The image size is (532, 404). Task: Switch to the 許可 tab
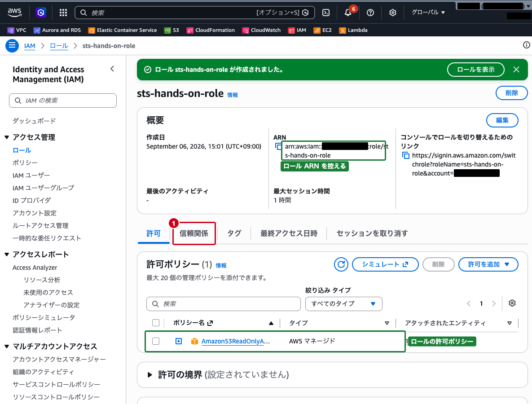154,233
